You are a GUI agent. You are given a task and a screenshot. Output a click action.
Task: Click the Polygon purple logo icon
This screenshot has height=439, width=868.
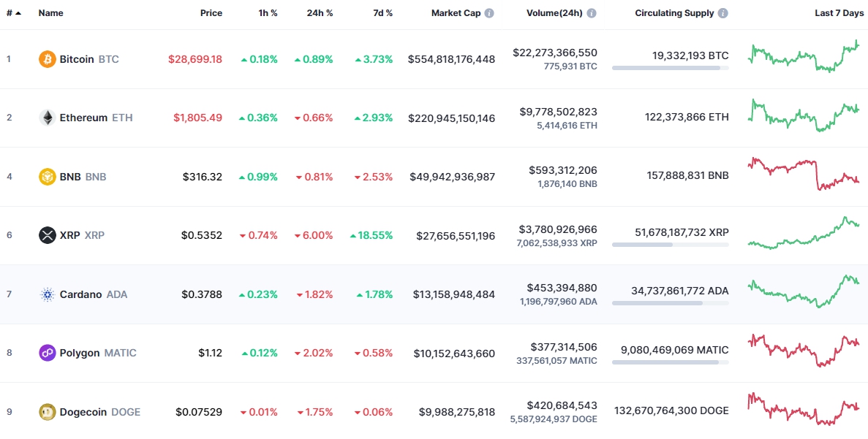[x=47, y=354]
